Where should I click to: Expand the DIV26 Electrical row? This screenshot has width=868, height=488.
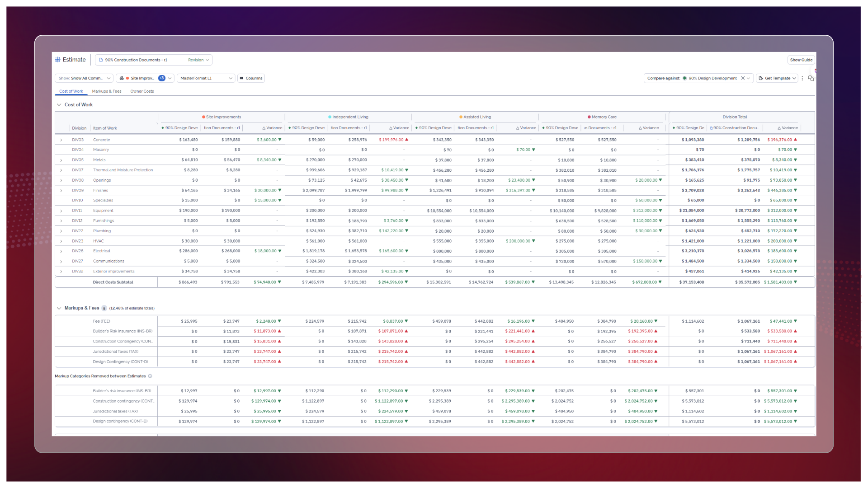point(61,251)
